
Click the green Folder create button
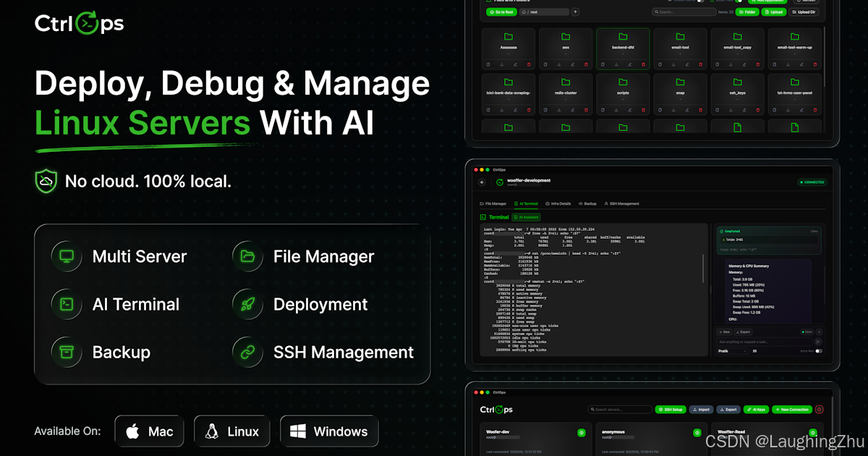[747, 12]
